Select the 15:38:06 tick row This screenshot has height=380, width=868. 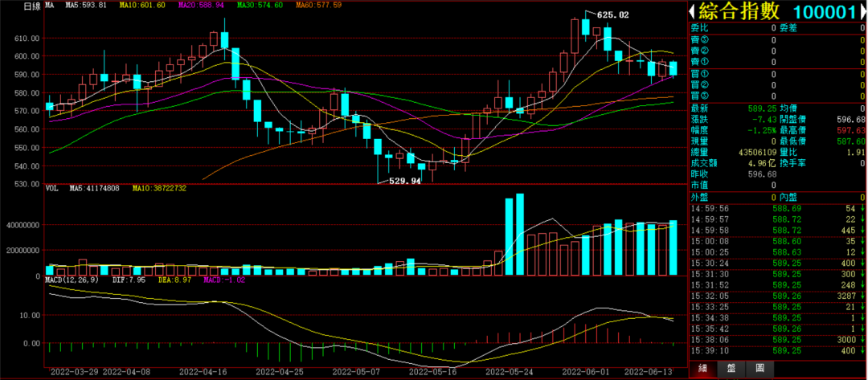(x=778, y=340)
